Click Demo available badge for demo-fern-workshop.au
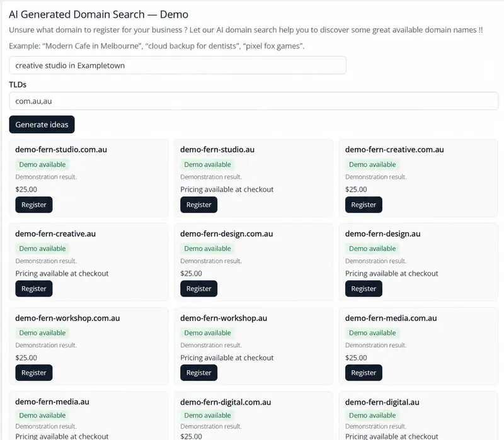This screenshot has width=504, height=440. pos(207,333)
